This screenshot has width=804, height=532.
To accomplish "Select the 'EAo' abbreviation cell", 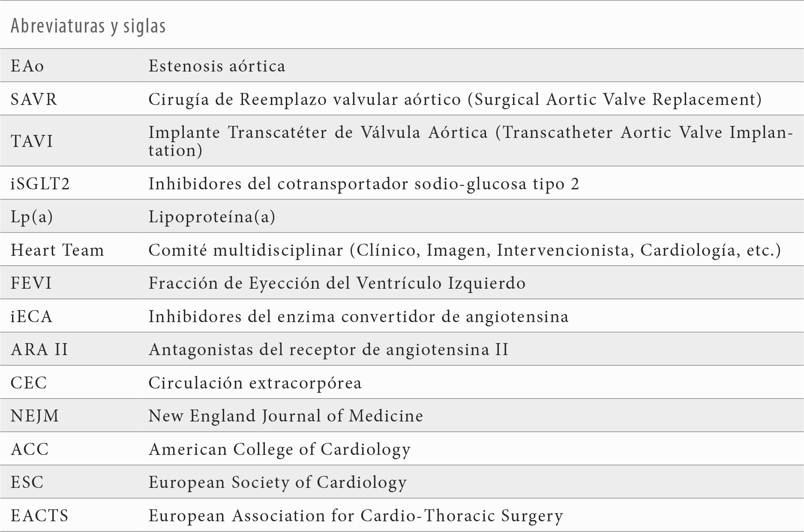I will coord(27,66).
